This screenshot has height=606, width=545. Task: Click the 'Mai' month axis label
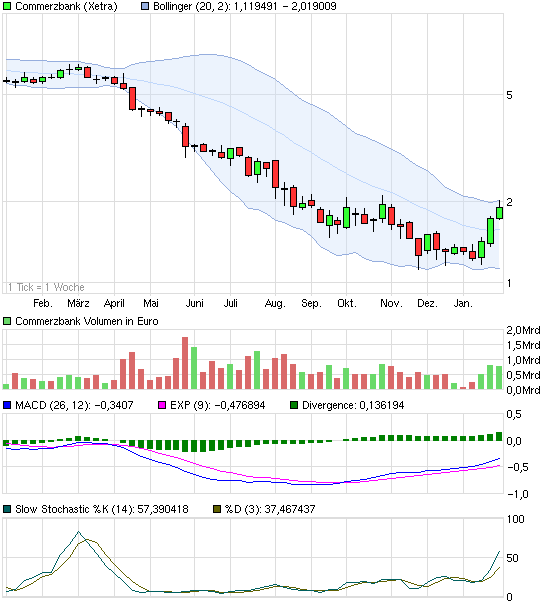click(151, 303)
